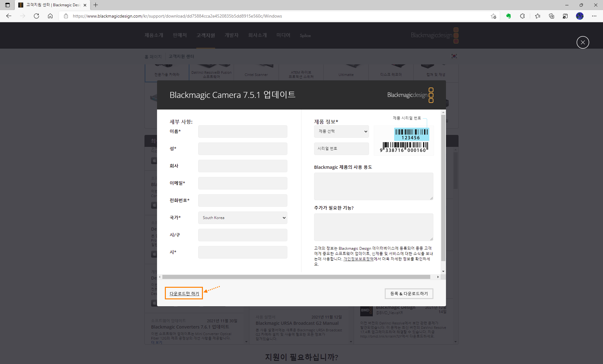This screenshot has width=603, height=364.
Task: Open the 국가 South Korea dropdown
Action: [x=243, y=218]
